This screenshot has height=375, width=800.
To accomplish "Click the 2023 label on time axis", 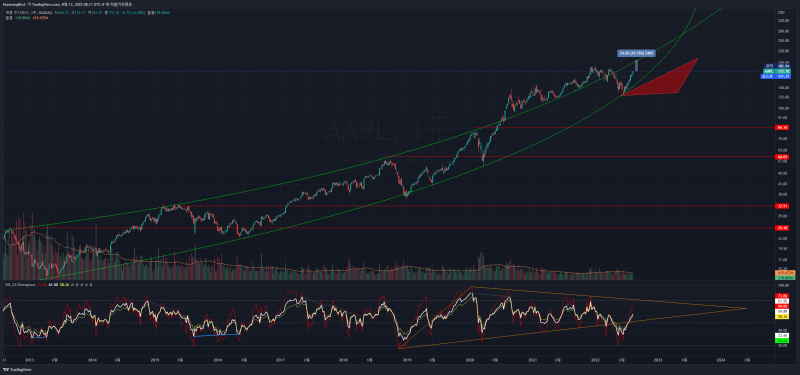I will click(x=658, y=360).
